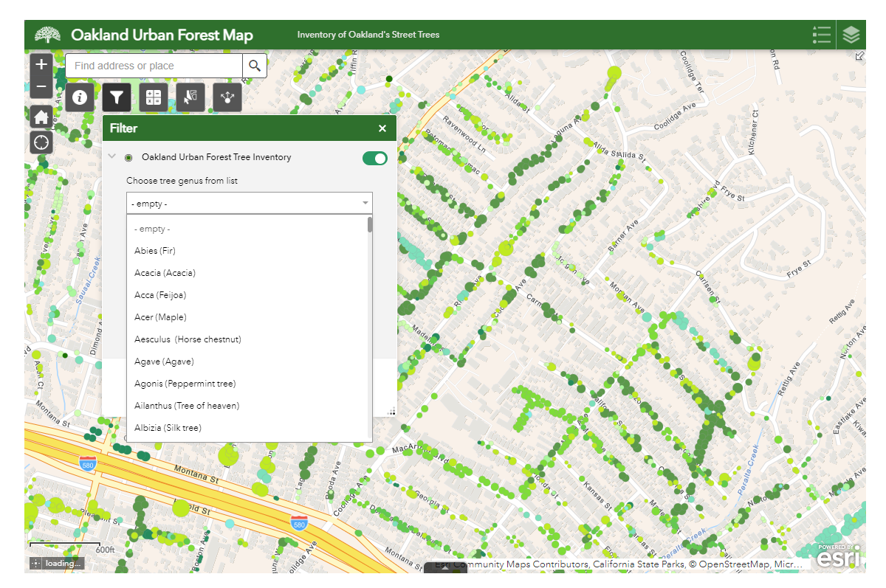Open the tree genus combo box
This screenshot has height=588, width=886.
250,203
